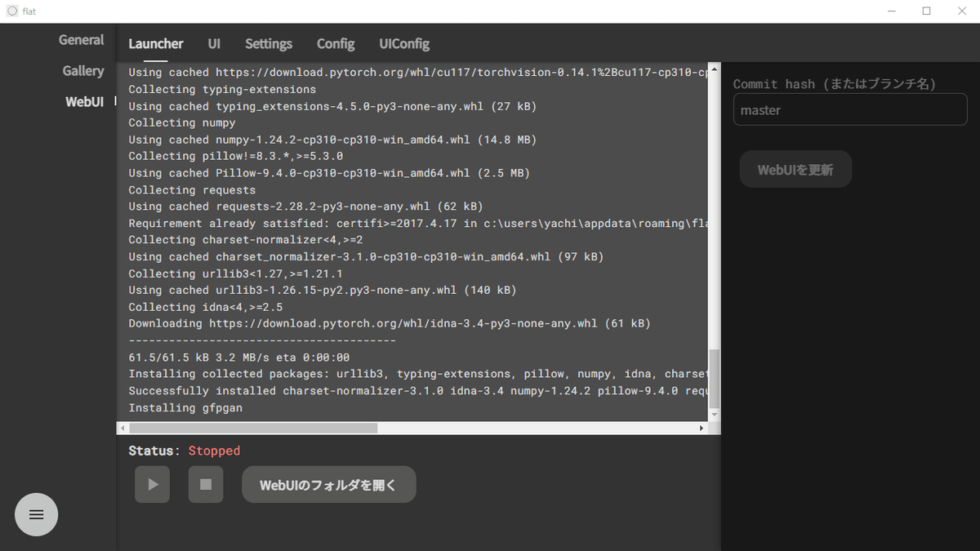Click the 'Stopped' status text
Viewport: 980px width, 551px height.
point(214,451)
